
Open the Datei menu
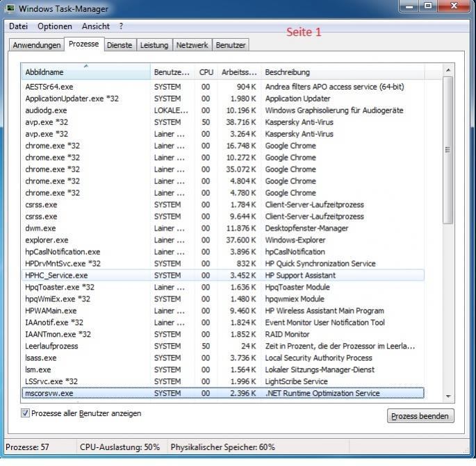click(x=18, y=26)
